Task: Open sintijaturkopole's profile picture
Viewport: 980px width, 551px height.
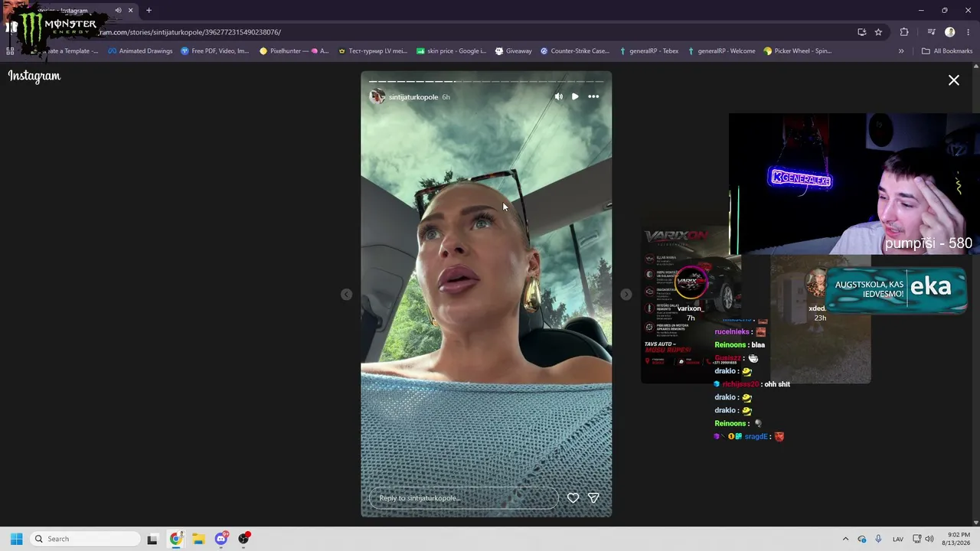Action: 377,96
